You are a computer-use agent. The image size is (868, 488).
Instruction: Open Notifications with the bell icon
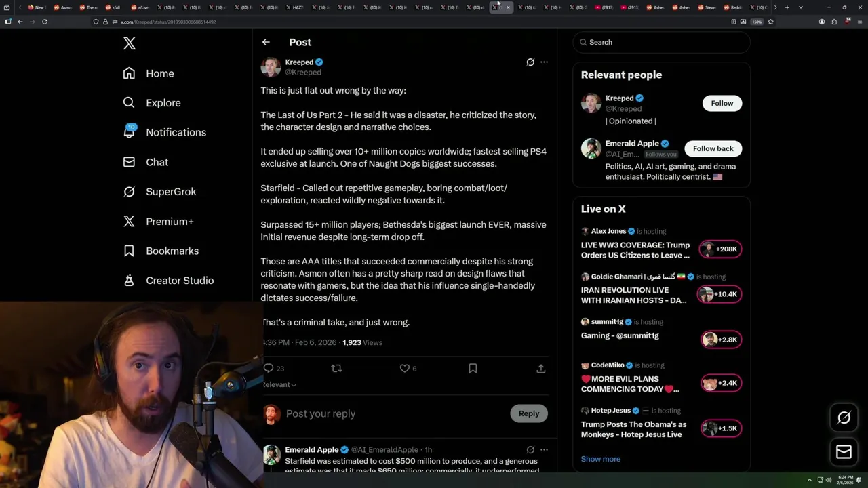164,132
